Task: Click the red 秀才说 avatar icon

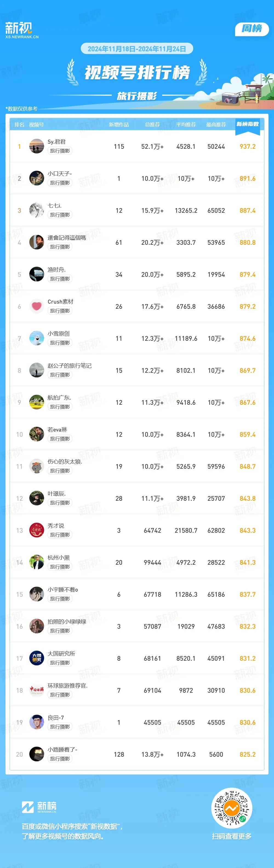Action: point(36,530)
